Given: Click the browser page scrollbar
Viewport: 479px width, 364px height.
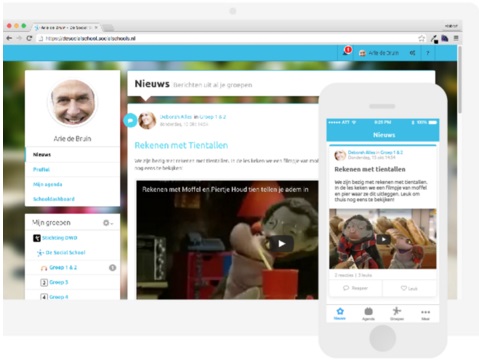Looking at the screenshot, I should point(460,80).
